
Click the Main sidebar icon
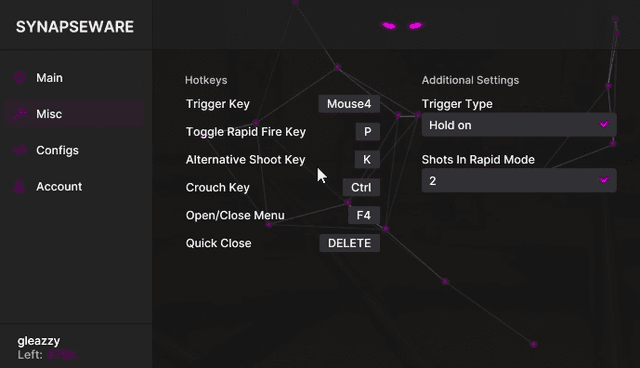(20, 78)
